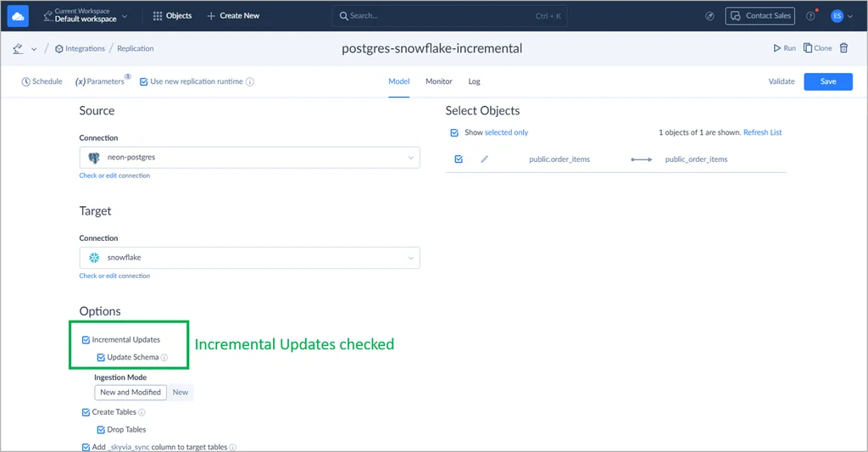Click the public.order_items source name
Image resolution: width=868 pixels, height=452 pixels.
[559, 159]
